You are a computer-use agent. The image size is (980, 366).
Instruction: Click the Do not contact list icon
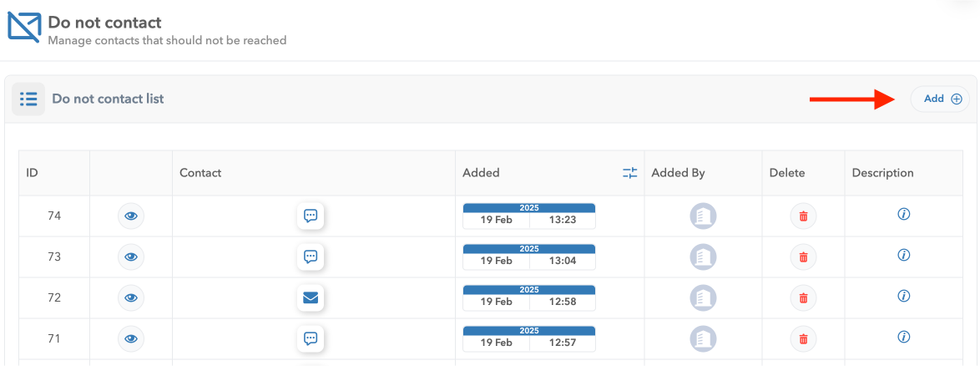tap(28, 99)
